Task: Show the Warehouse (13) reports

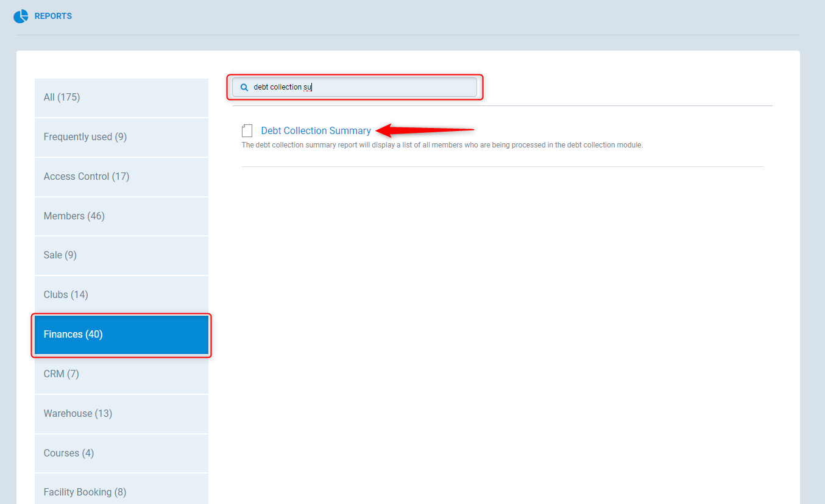Action: coord(121,414)
